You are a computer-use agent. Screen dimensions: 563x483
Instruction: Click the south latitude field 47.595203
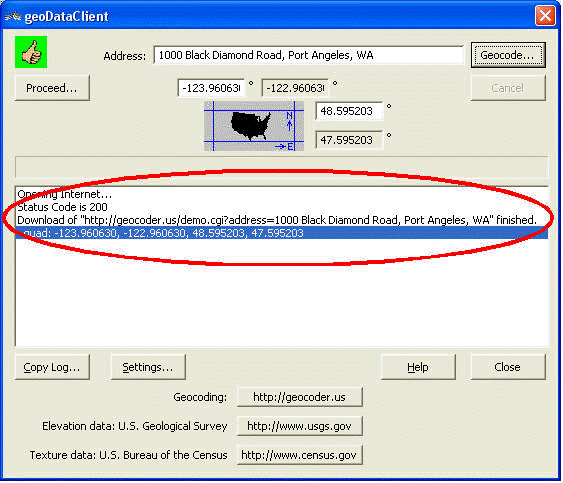pyautogui.click(x=349, y=140)
